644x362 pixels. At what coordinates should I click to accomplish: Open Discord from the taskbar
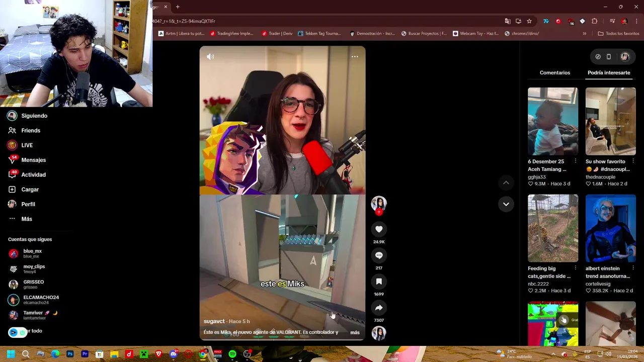coord(174,354)
